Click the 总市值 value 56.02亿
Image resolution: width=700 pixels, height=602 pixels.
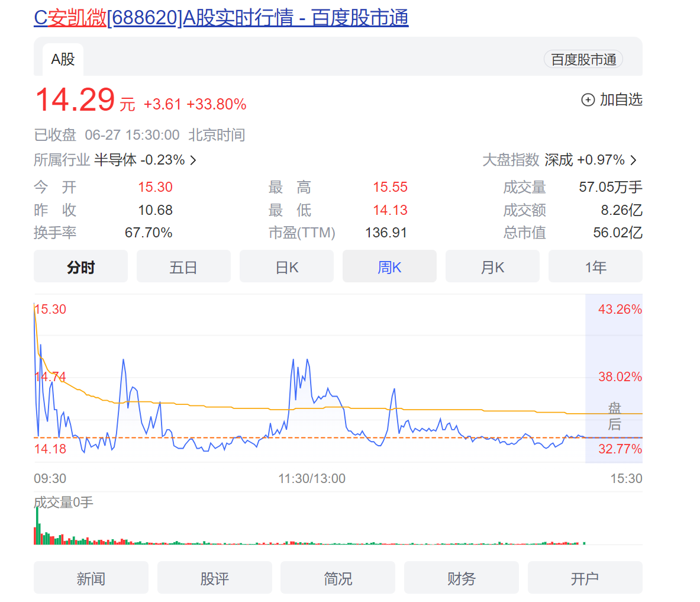tap(617, 233)
